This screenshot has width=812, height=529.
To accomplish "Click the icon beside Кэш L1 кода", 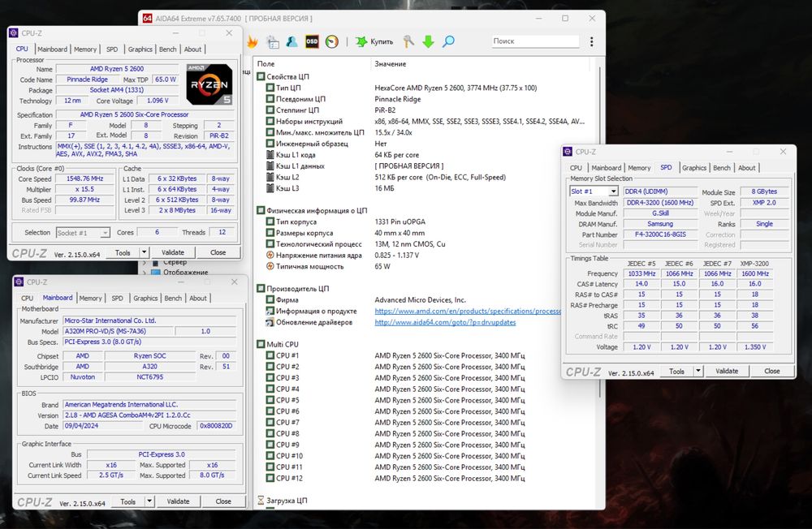I will click(270, 155).
